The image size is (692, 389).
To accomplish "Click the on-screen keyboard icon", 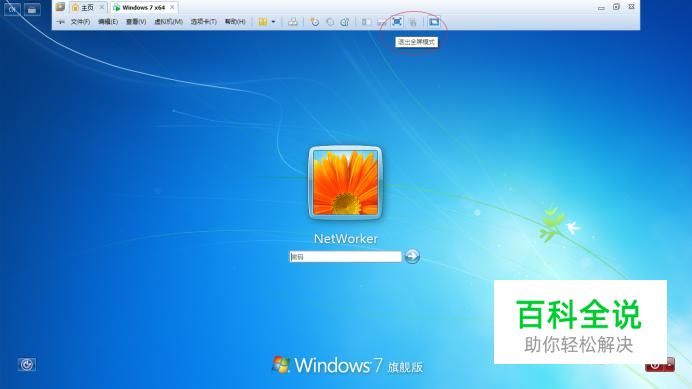I will 32,9.
